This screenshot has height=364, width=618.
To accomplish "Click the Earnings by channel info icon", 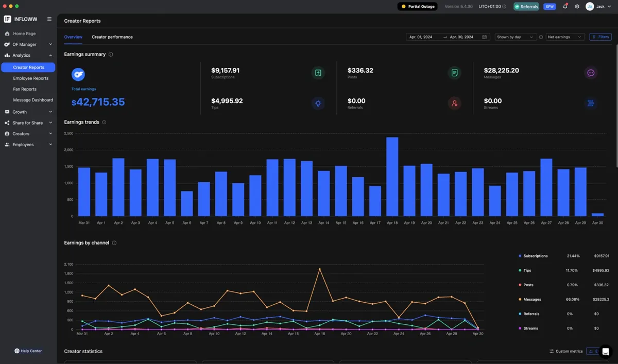I will (x=114, y=243).
